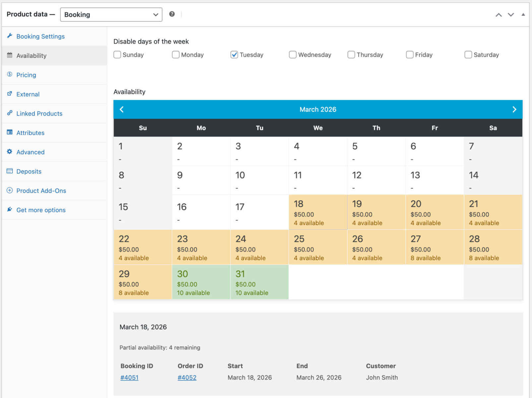The width and height of the screenshot is (532, 398).
Task: Go to February using left calendar chevron
Action: click(122, 109)
